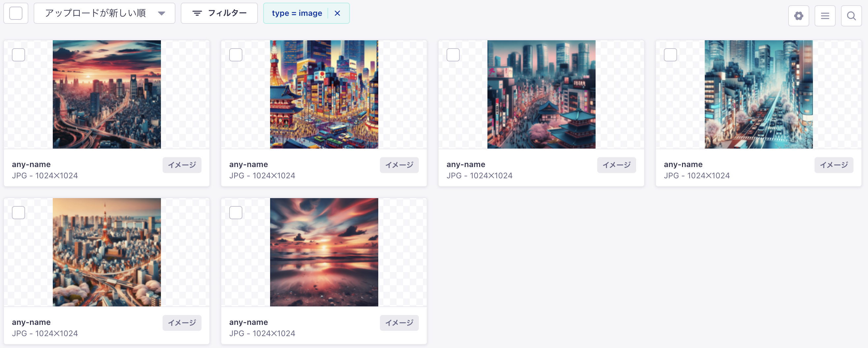Open the sunset city skyline thumbnail
This screenshot has height=348, width=868.
(x=107, y=94)
